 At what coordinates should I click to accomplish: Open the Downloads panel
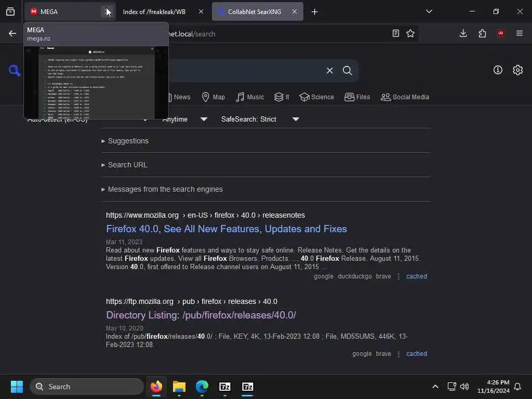(x=463, y=33)
